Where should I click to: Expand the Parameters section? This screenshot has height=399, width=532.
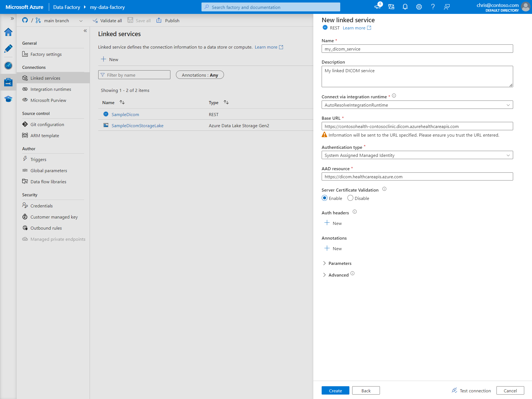coord(324,263)
